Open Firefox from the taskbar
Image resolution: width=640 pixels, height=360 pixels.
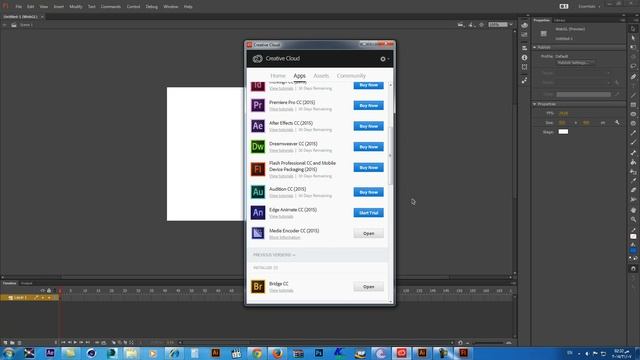point(278,353)
